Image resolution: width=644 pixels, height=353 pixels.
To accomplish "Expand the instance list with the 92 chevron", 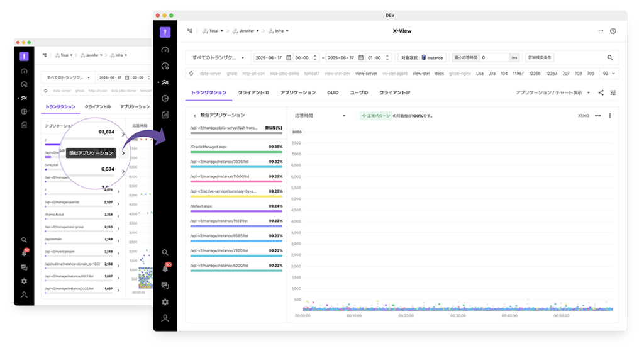I will [x=609, y=74].
